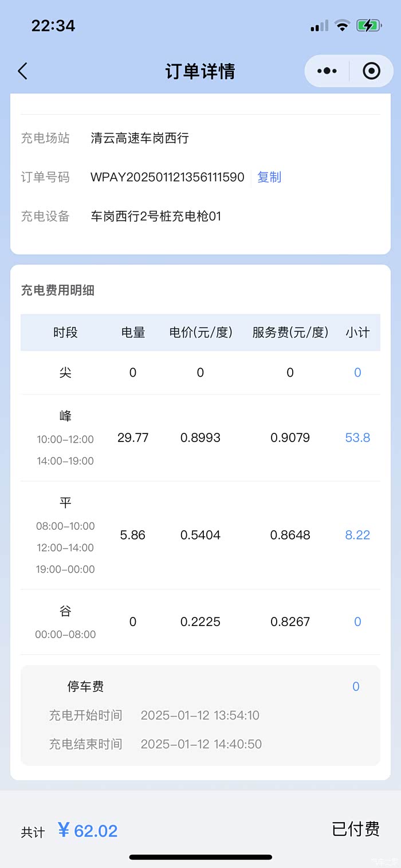Tap the 谷 period row label
Screen dimensions: 401x868
pos(65,611)
